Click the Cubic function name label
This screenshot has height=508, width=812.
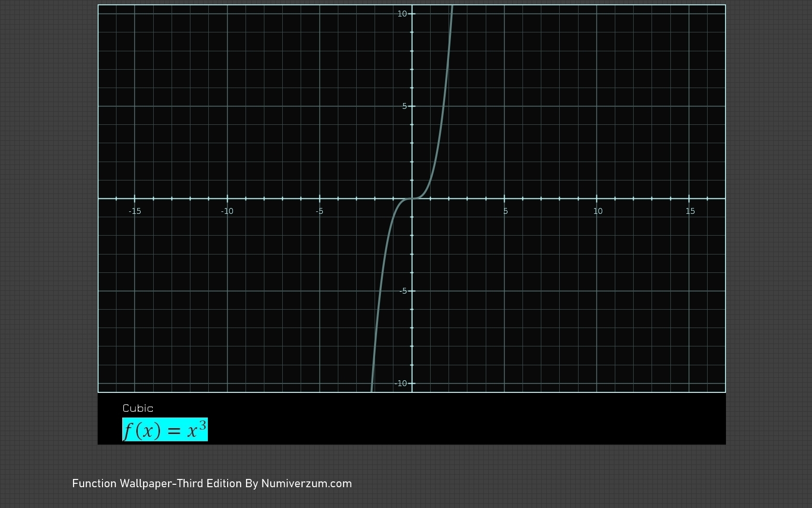coord(138,408)
